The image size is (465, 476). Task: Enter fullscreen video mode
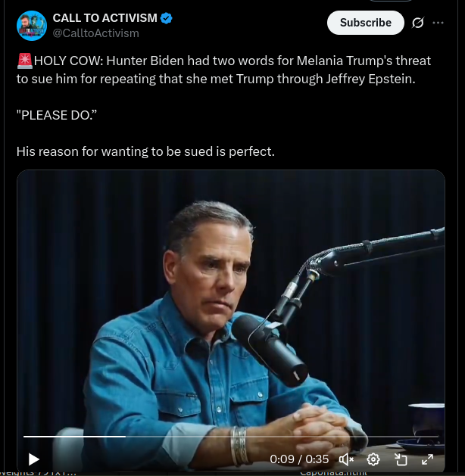[427, 459]
